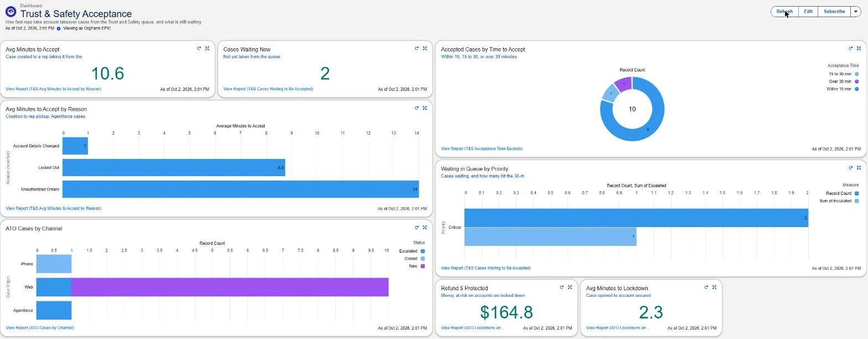The height and width of the screenshot is (339, 868).
Task: Click the Trust & Safety Acceptance dashboard title
Action: pos(76,14)
